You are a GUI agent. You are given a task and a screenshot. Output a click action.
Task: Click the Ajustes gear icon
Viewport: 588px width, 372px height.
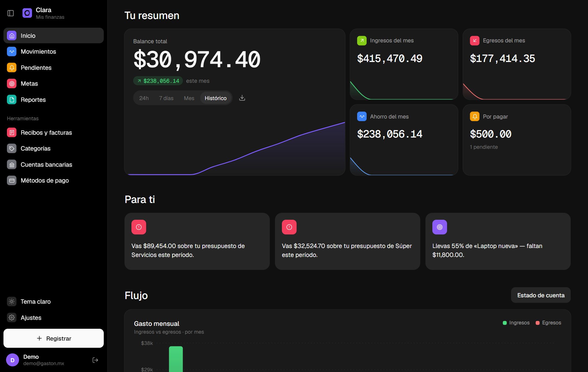pos(12,318)
